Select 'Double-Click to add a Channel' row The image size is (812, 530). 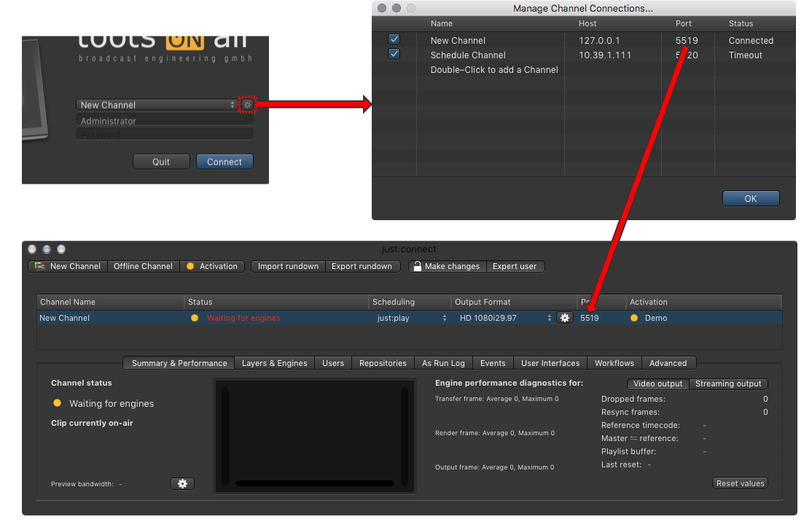pos(494,69)
